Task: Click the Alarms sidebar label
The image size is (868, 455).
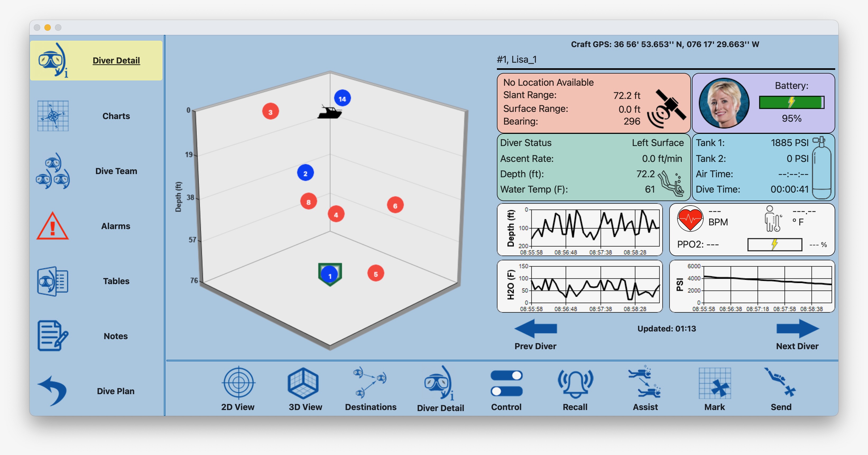Action: pos(116,226)
